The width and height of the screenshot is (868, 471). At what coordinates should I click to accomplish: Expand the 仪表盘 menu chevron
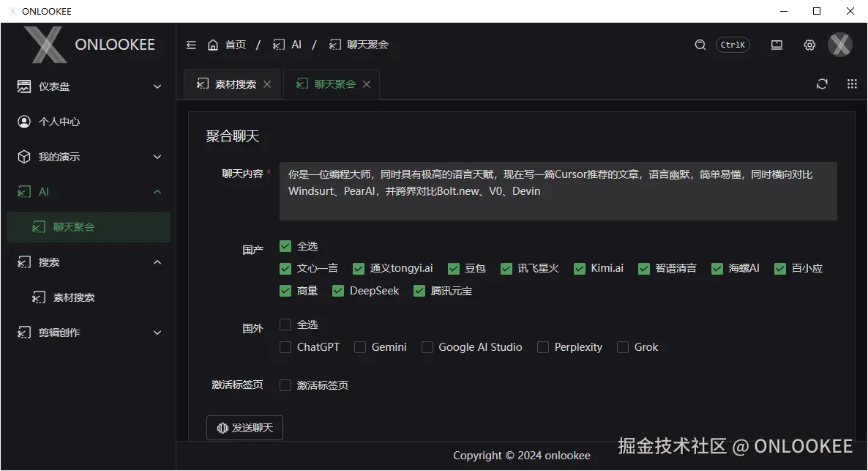157,86
